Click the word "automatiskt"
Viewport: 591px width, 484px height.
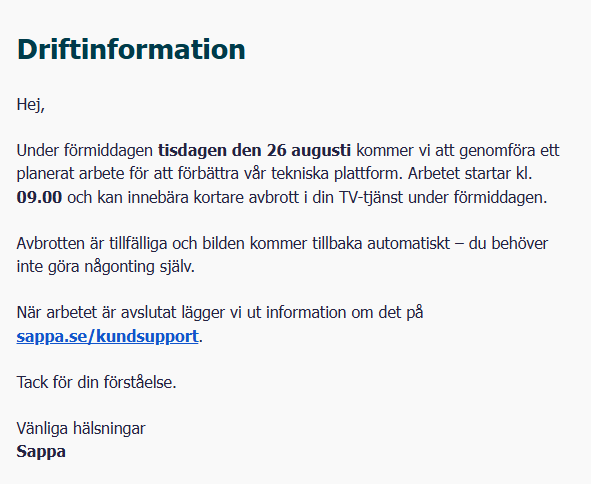pyautogui.click(x=409, y=244)
